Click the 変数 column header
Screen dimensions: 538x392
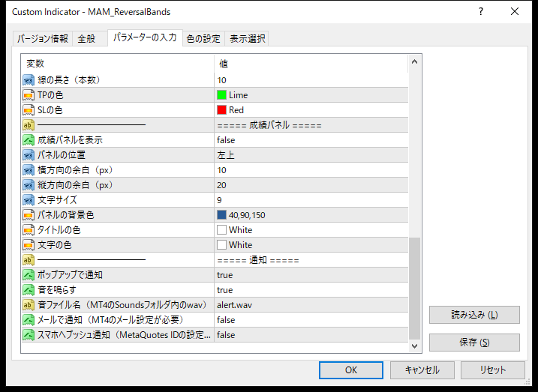118,64
